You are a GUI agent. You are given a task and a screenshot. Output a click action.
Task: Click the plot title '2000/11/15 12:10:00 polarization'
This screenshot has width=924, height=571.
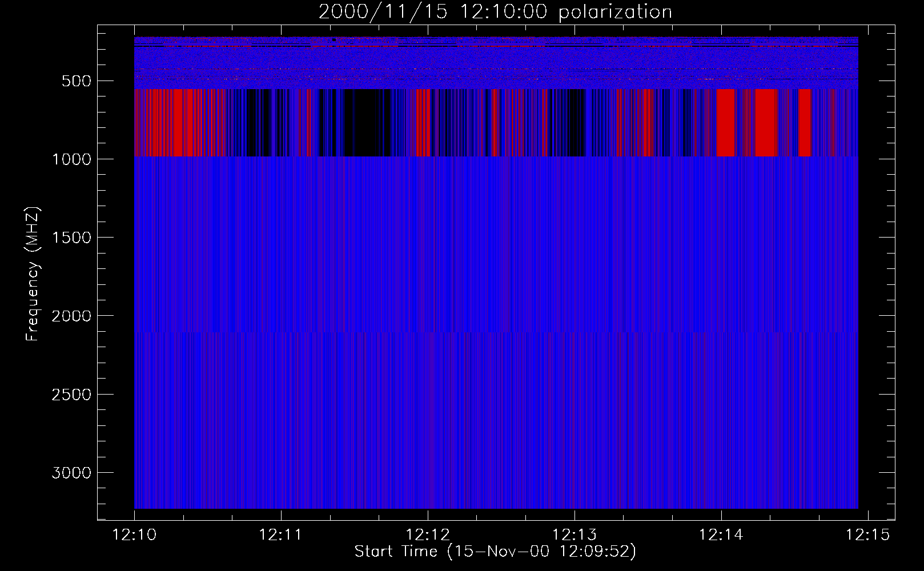[x=495, y=12]
